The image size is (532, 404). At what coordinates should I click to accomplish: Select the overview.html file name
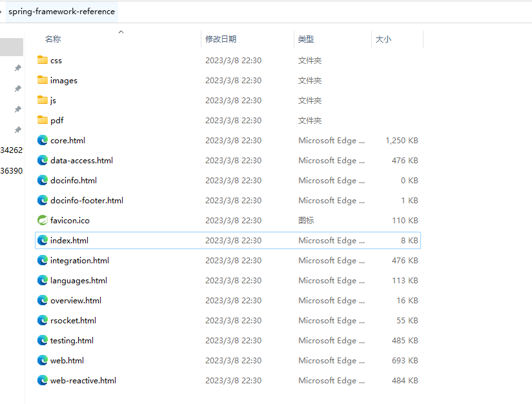point(76,301)
